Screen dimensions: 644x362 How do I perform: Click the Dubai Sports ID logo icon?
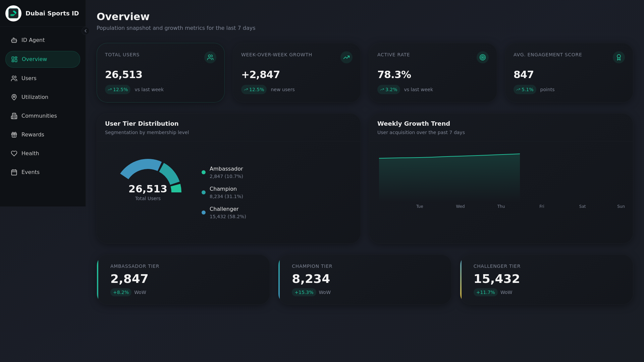click(13, 13)
